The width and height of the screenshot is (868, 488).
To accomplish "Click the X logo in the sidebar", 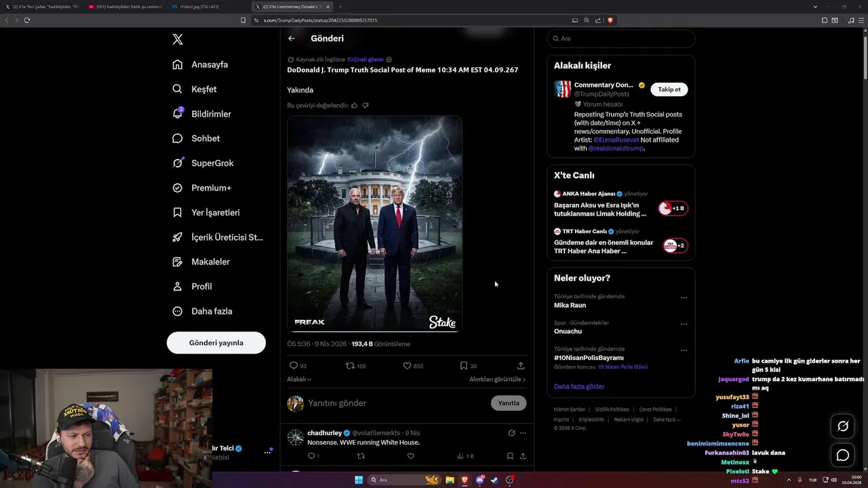I will click(178, 39).
